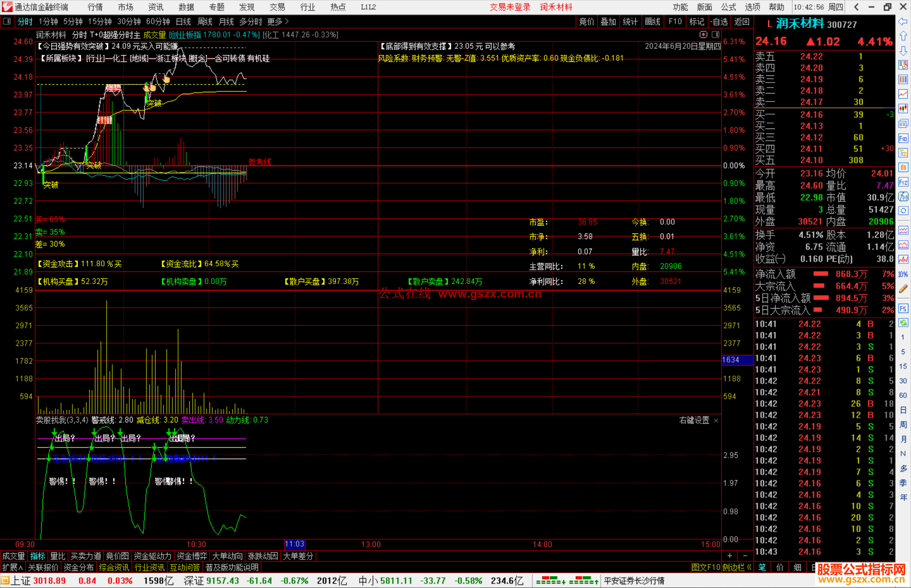
Task: Switch to the 日线 period tab
Action: (x=183, y=21)
